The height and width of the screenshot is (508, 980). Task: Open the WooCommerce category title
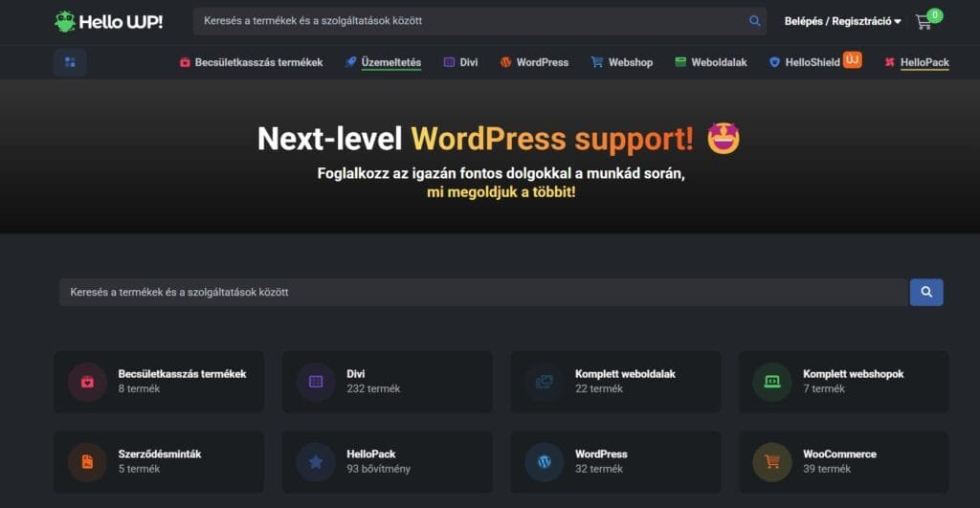pos(839,454)
